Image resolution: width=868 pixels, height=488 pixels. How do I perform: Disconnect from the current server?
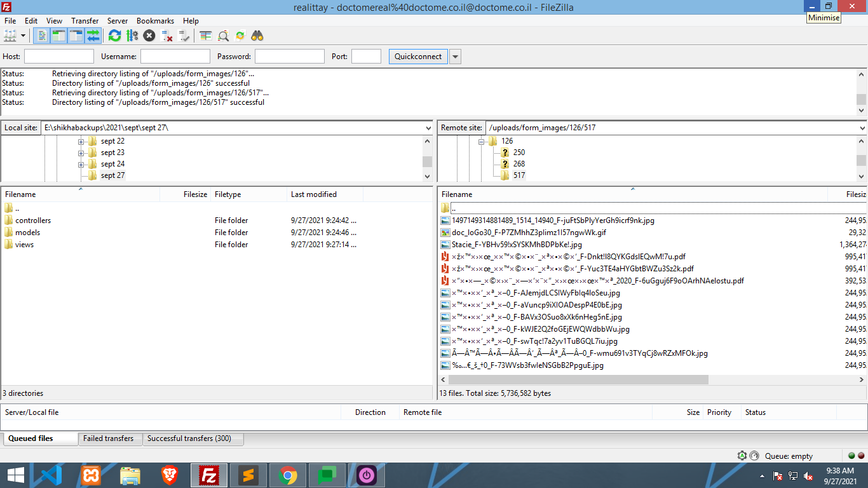pyautogui.click(x=166, y=36)
